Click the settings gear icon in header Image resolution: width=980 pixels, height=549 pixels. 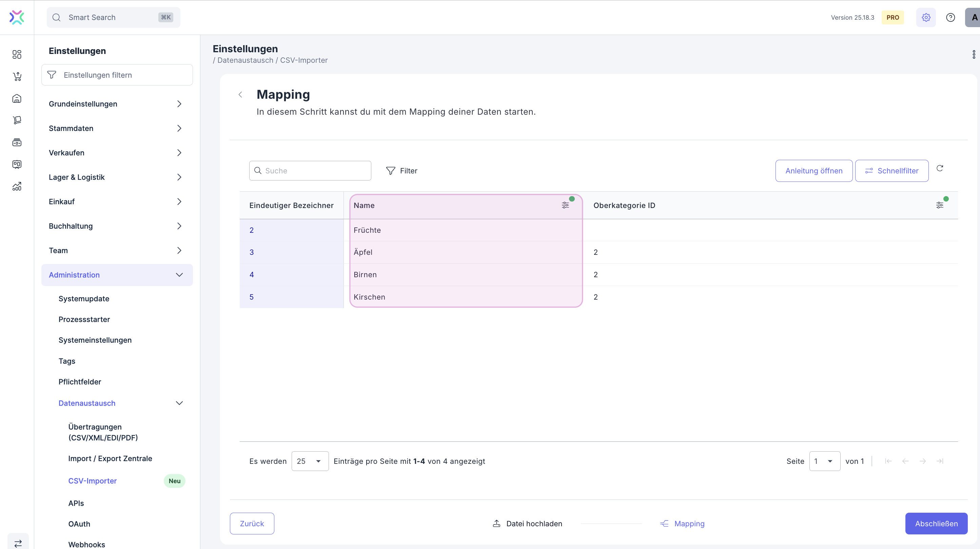926,18
